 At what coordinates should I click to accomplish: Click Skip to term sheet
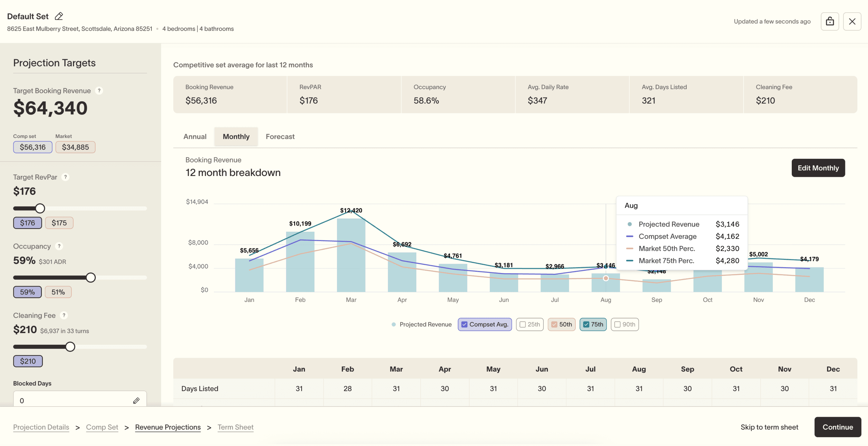click(x=769, y=427)
